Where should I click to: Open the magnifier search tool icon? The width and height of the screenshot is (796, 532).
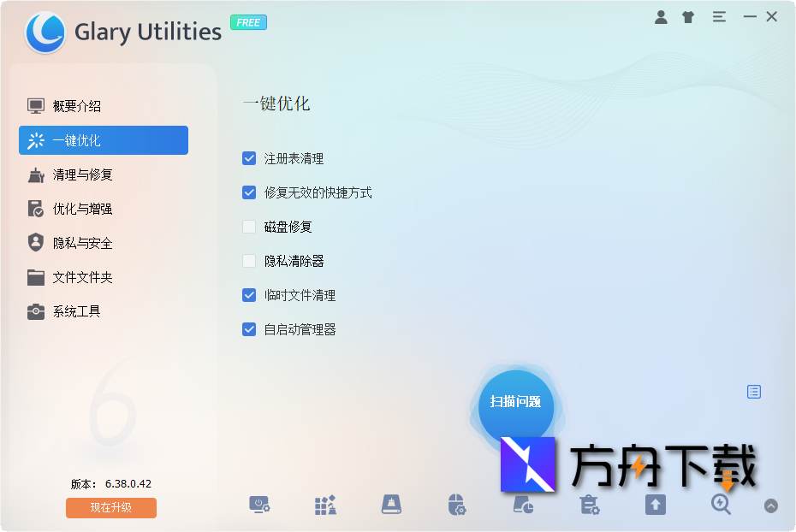(721, 505)
